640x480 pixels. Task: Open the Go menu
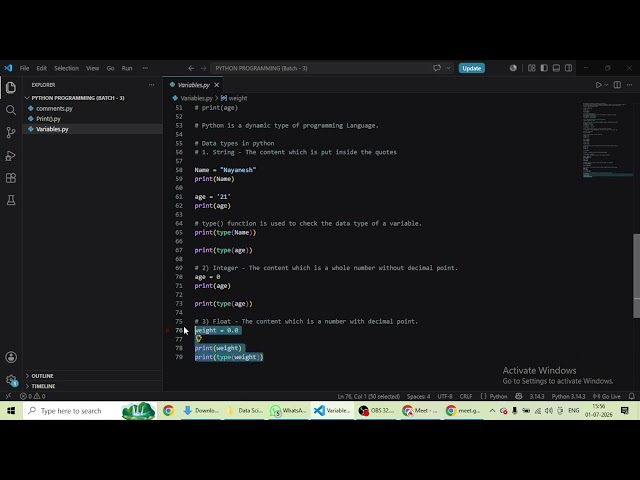pos(110,68)
